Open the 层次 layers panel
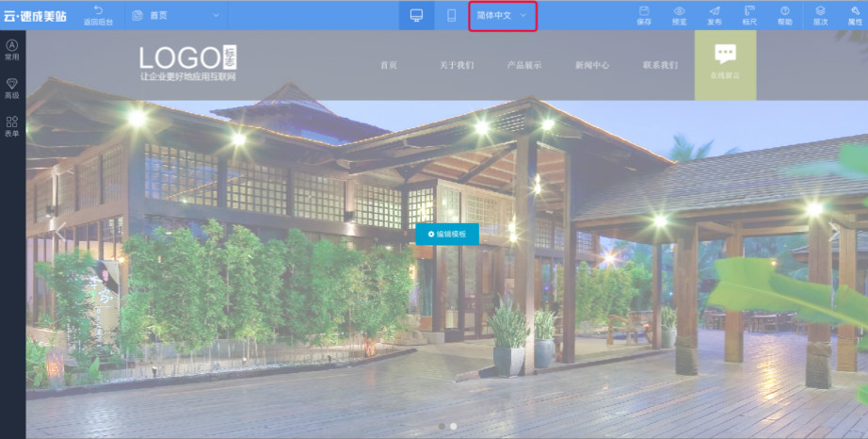This screenshot has height=439, width=868. [x=820, y=14]
